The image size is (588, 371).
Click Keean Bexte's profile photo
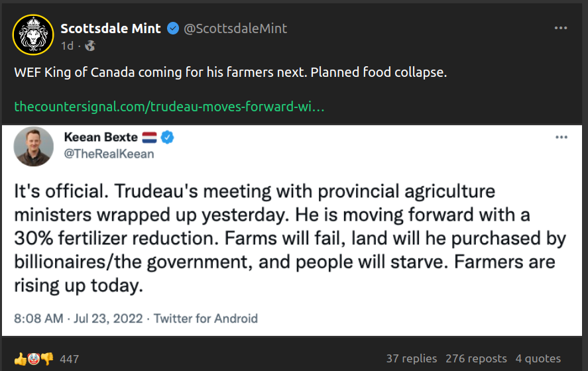[x=33, y=146]
